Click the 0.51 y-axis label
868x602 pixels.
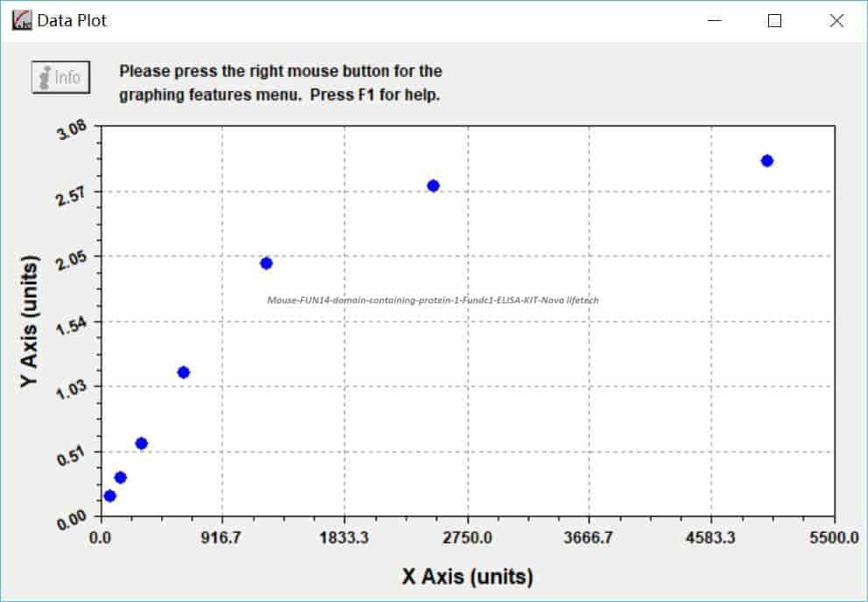(72, 456)
